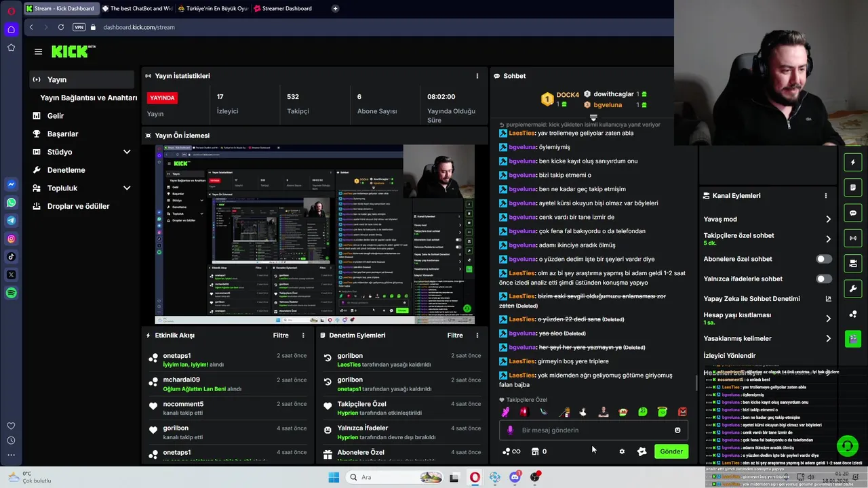Screen dimensions: 868x488
Task: Click the chat message input field
Action: 594,430
